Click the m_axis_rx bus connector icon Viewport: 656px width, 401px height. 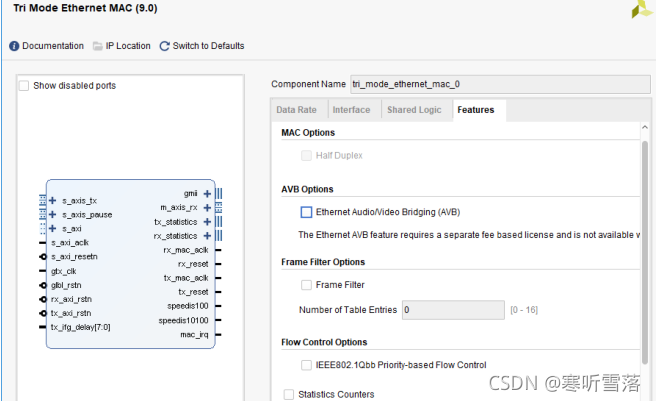pyautogui.click(x=218, y=208)
